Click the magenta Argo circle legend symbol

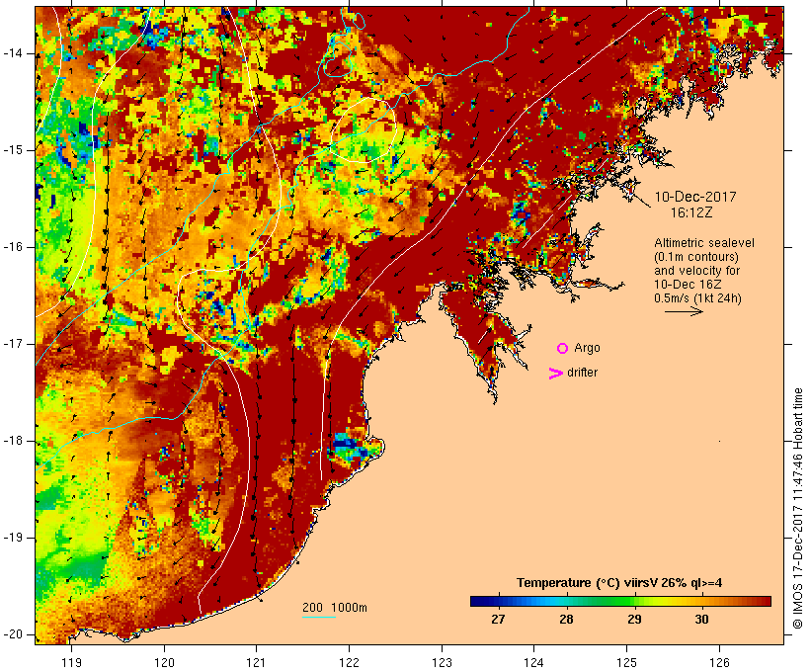click(563, 349)
